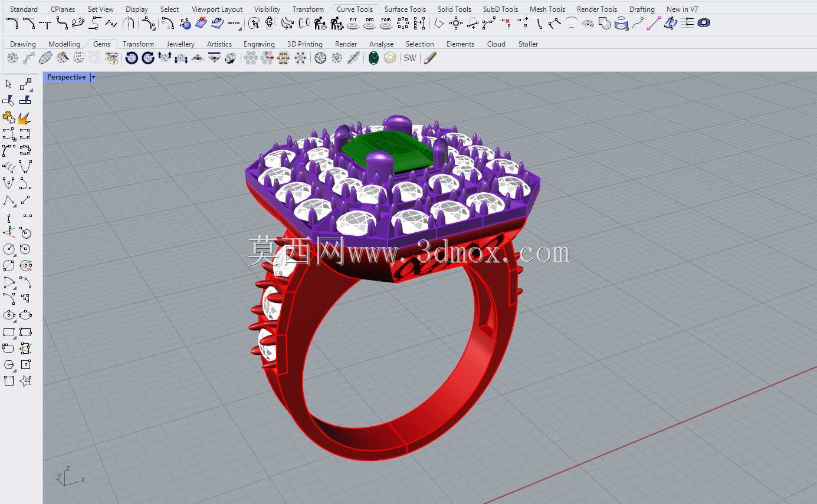Click the rectangle corner-to-corner tool in sidebar

pyautogui.click(x=8, y=332)
